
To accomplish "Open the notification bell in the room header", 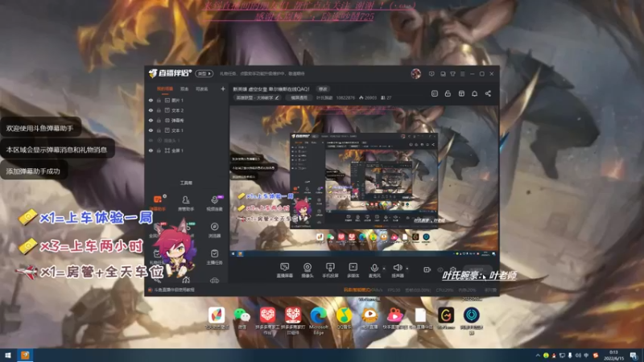I will click(474, 93).
